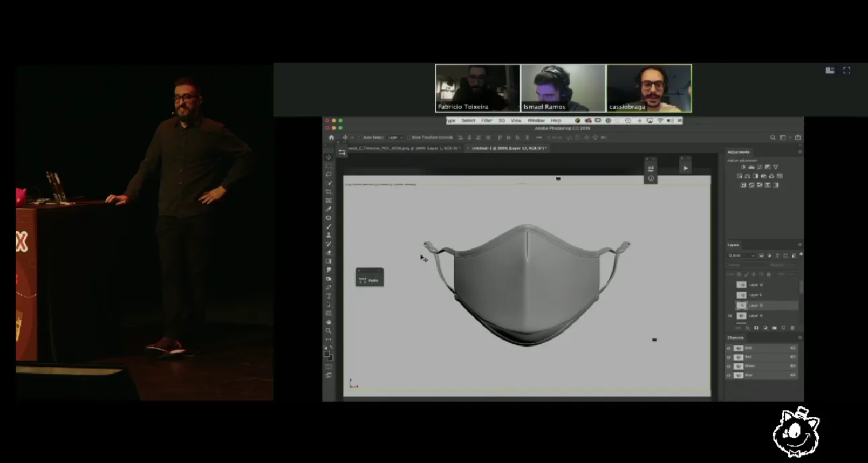Switch to the Untitled-1 document tab

[508, 148]
